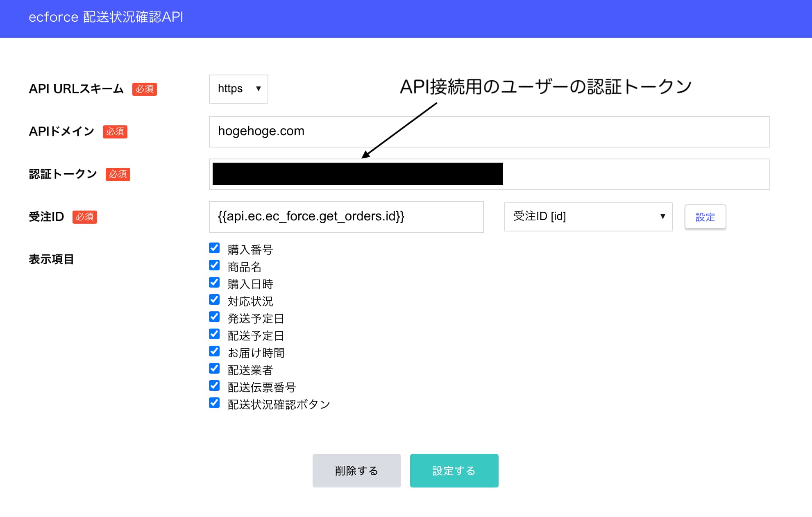The image size is (812, 517).
Task: Uncheck the 商品名 checkbox
Action: click(x=214, y=265)
